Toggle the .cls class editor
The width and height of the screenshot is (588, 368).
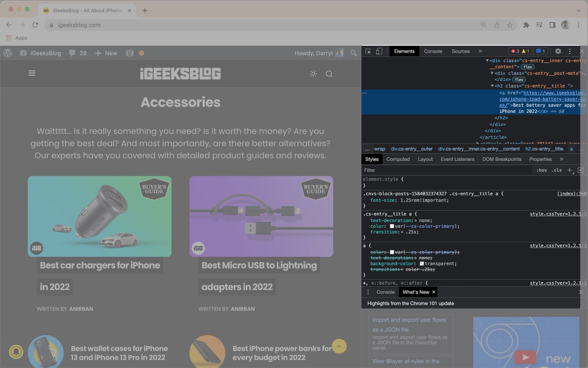557,170
